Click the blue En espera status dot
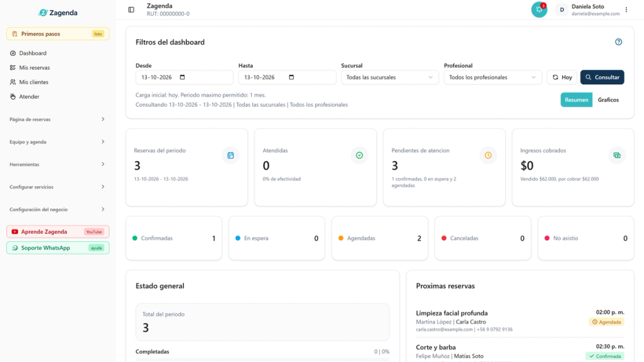The image size is (644, 362). (x=238, y=238)
